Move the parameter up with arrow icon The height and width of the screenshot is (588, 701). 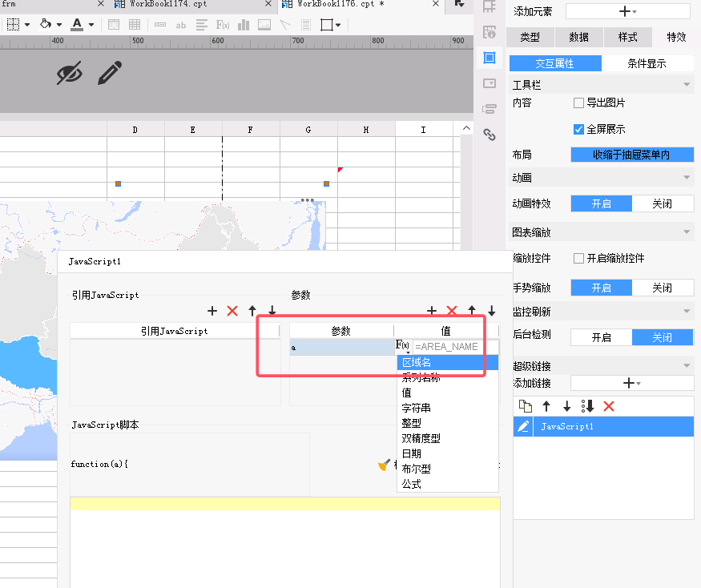coord(472,311)
